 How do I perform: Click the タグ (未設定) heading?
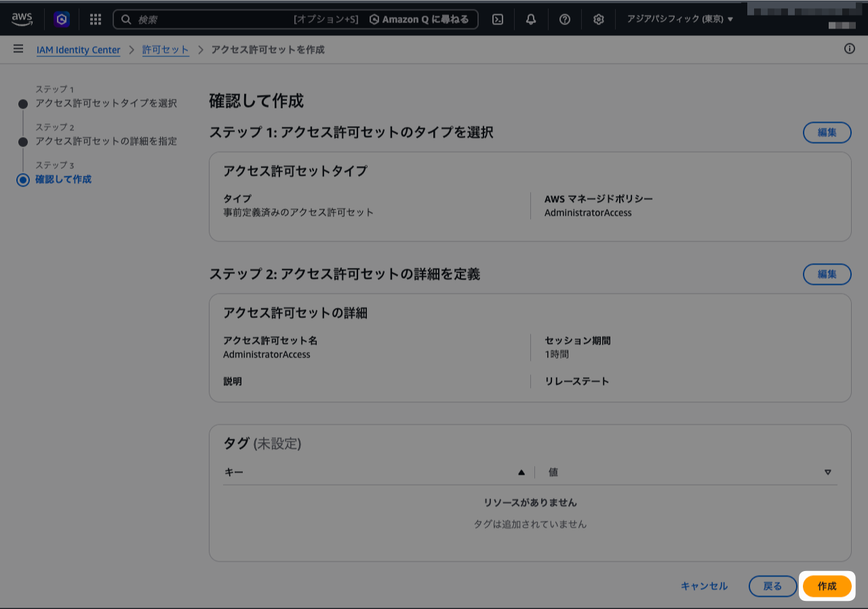coord(262,444)
